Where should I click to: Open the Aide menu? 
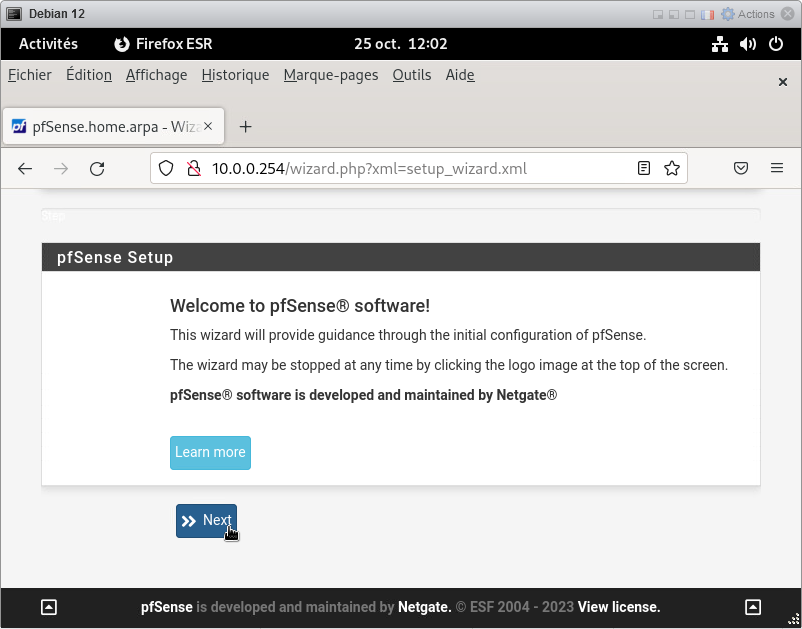[x=460, y=75]
